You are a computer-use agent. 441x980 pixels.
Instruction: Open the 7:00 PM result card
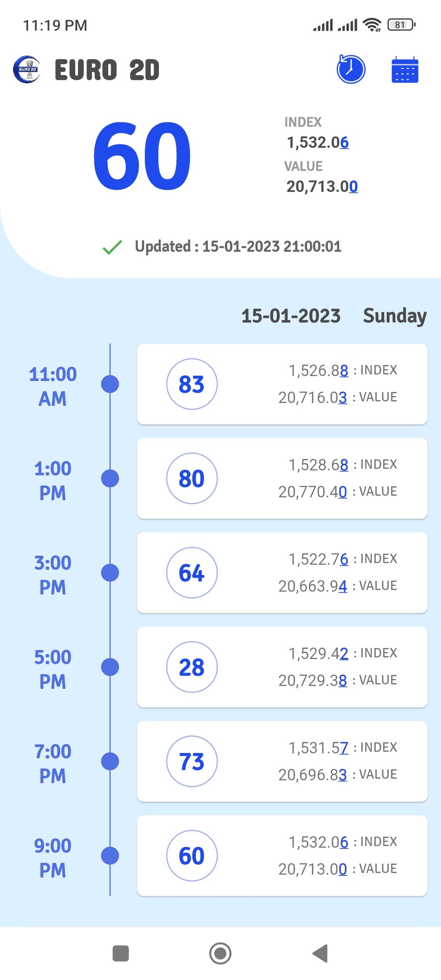click(282, 761)
